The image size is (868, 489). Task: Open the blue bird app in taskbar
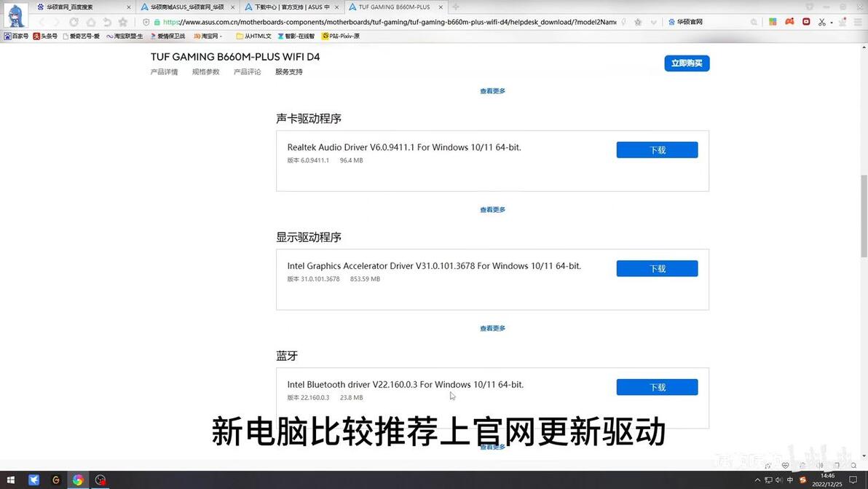(x=33, y=480)
